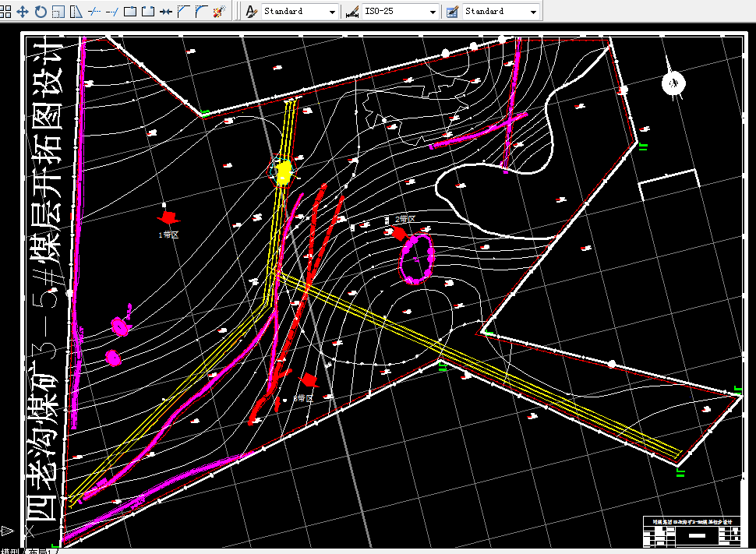Select the magenta dotted ellipse outline
The image size is (756, 554).
(x=416, y=259)
